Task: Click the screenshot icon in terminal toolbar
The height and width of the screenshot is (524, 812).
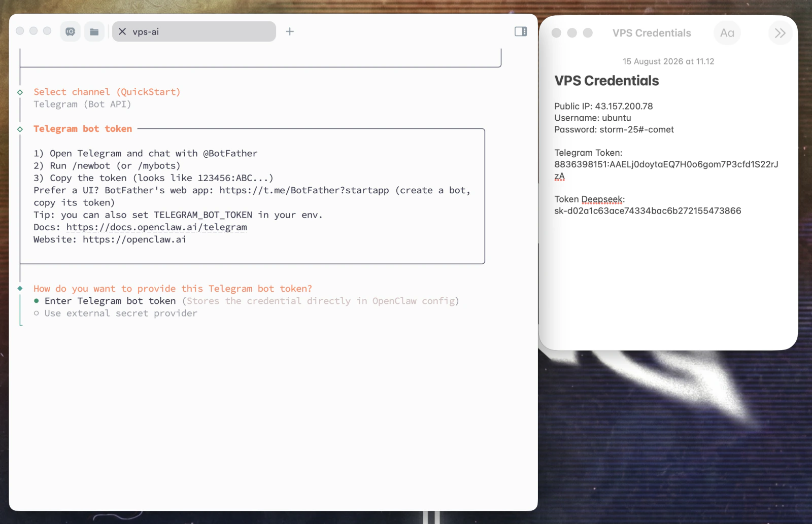Action: [71, 31]
